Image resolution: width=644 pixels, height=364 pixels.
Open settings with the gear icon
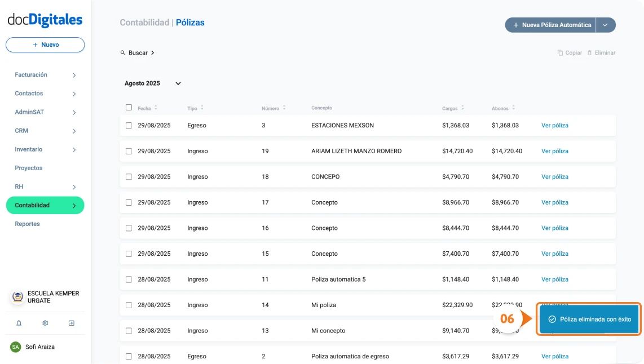tap(45, 323)
